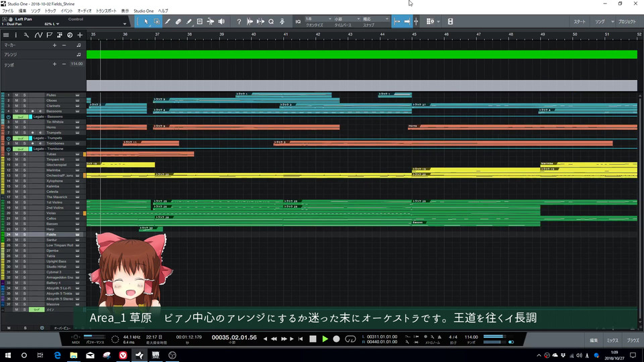This screenshot has width=644, height=362.
Task: Toggle record arm on Bassoons track
Action: point(32,111)
